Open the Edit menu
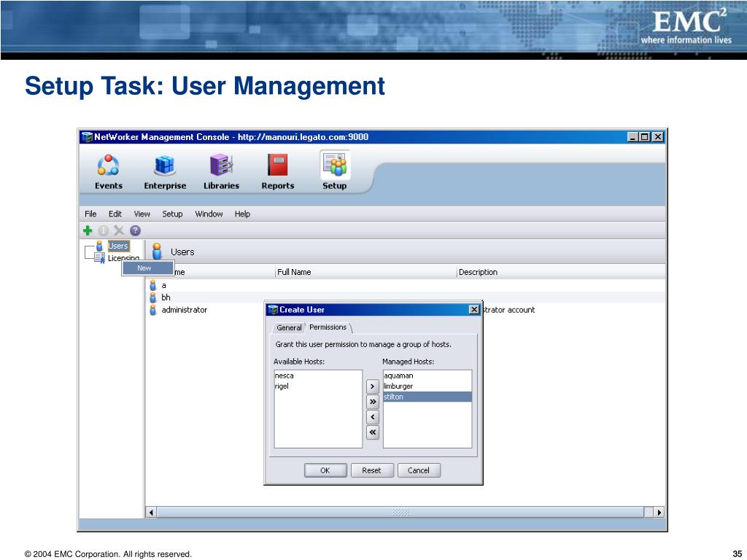 click(x=115, y=214)
